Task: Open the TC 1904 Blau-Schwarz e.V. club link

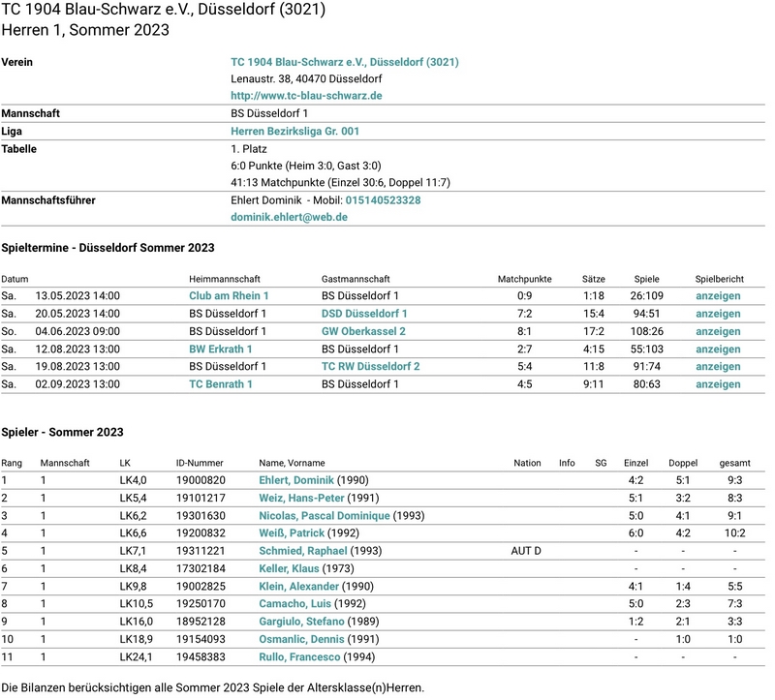Action: [345, 62]
